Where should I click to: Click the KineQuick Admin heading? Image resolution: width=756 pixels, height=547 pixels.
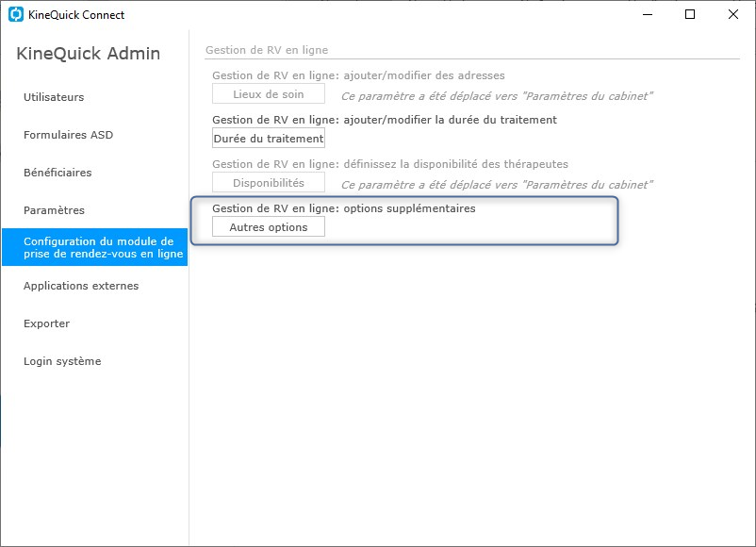click(x=89, y=53)
